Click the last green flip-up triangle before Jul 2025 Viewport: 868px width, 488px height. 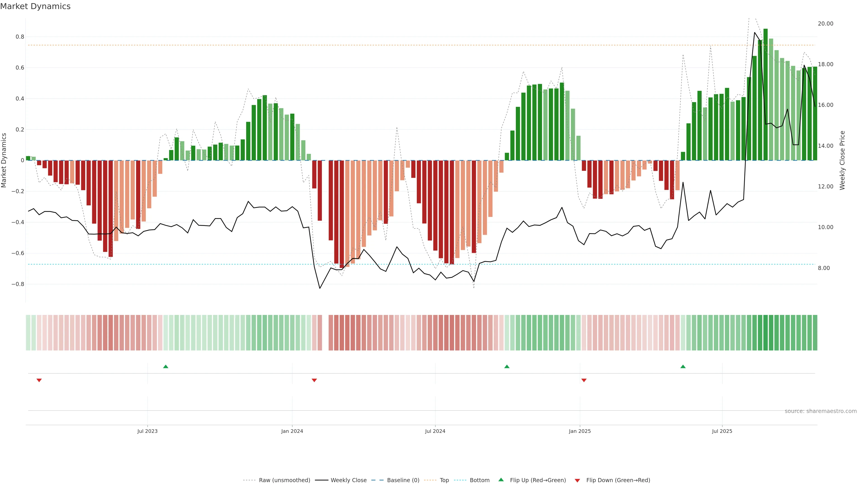[x=683, y=366]
